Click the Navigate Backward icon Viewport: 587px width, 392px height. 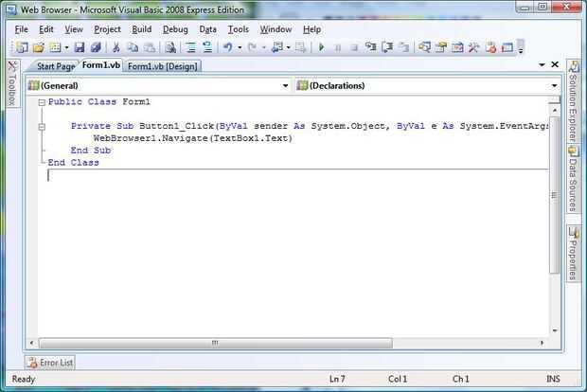(277, 47)
